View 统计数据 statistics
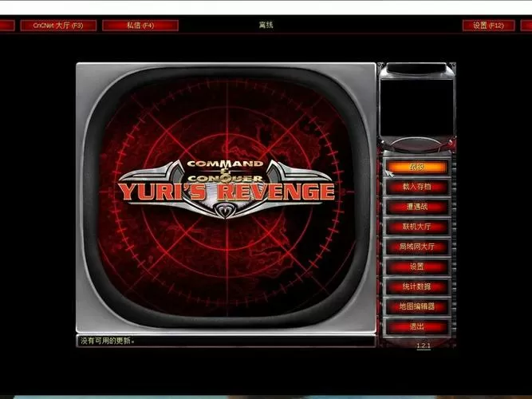Image resolution: width=532 pixels, height=399 pixels. (417, 286)
